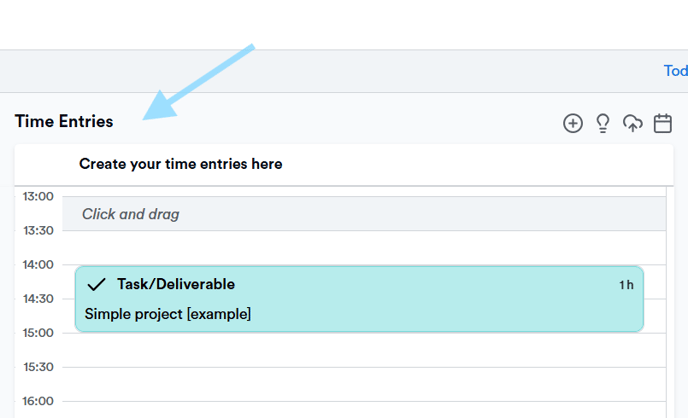Click the empty slot starting at 13:30
The width and height of the screenshot is (688, 418).
click(364, 247)
